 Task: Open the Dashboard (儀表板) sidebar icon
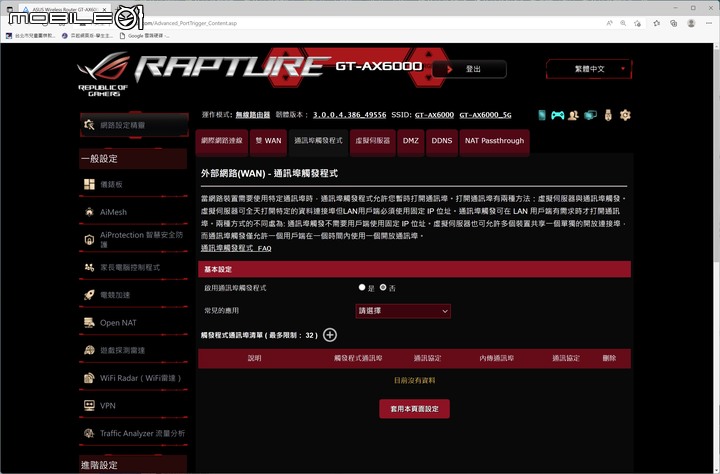tap(89, 184)
